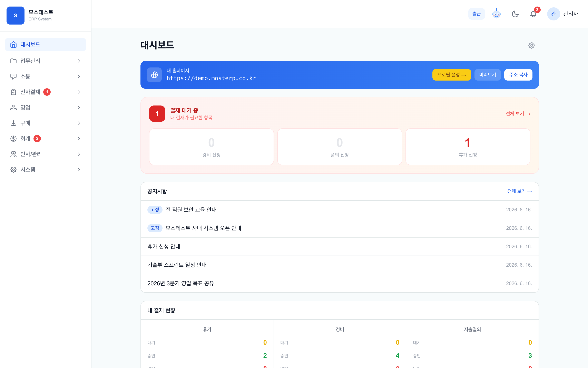The height and width of the screenshot is (368, 588).
Task: Click the 영업 sales icon
Action: tap(13, 108)
